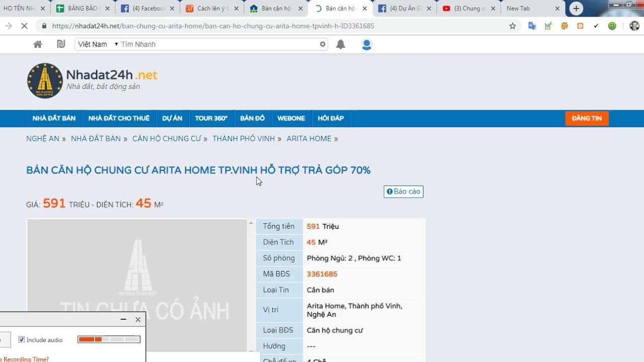Click the Recording Time help link
This screenshot has width=644, height=362.
click(24, 359)
